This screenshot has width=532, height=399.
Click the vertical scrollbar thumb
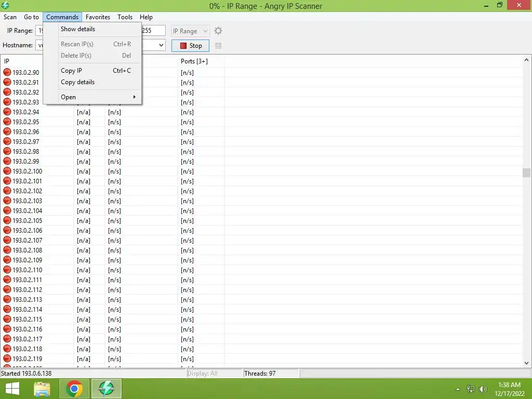coord(526,172)
